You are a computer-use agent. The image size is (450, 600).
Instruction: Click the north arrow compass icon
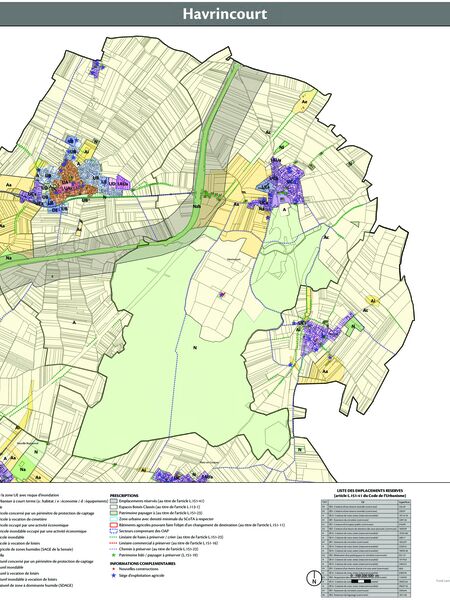pyautogui.click(x=314, y=578)
